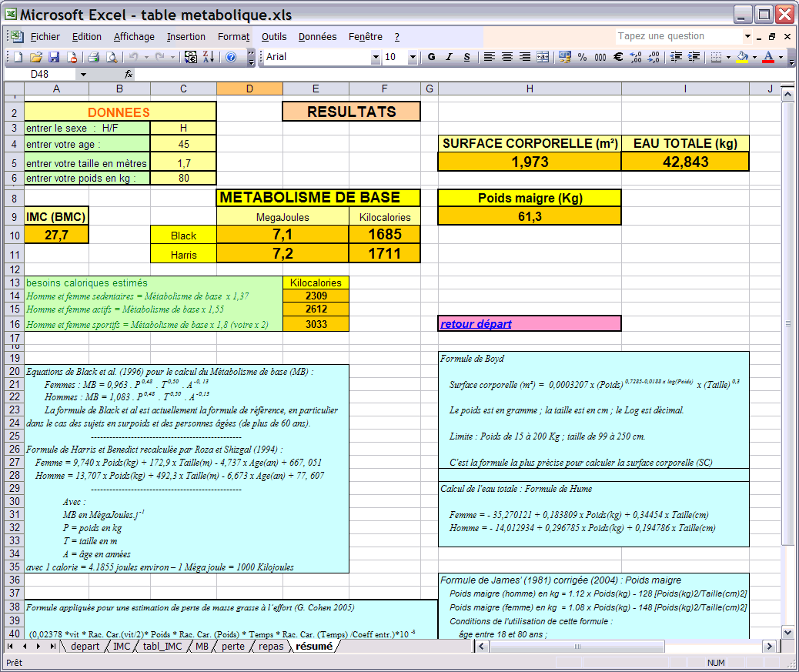
Task: Create a new blank workbook
Action: pos(18,57)
